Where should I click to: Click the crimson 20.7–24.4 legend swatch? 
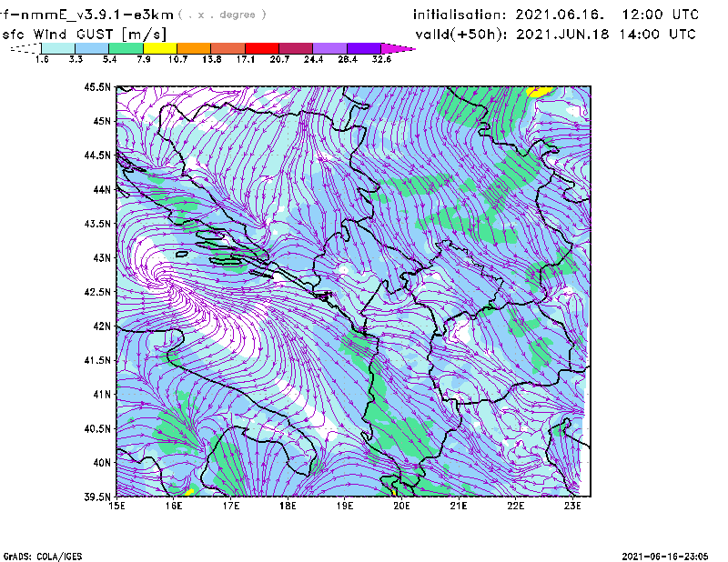click(x=296, y=48)
